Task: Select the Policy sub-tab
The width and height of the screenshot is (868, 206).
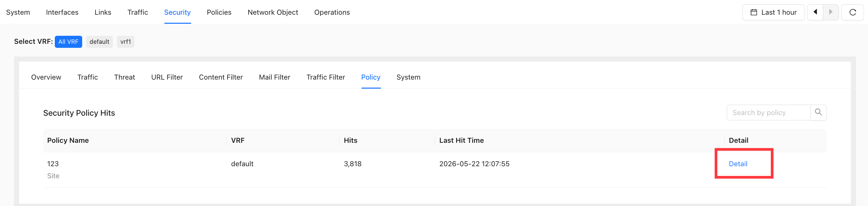Action: tap(371, 77)
